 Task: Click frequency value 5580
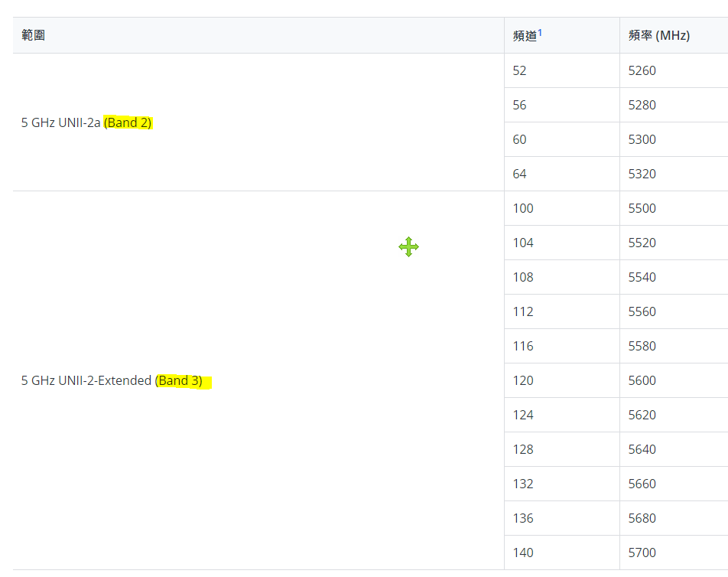click(x=642, y=346)
